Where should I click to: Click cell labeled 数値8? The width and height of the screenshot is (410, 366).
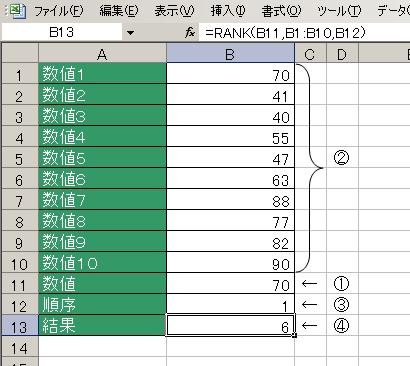tap(102, 221)
